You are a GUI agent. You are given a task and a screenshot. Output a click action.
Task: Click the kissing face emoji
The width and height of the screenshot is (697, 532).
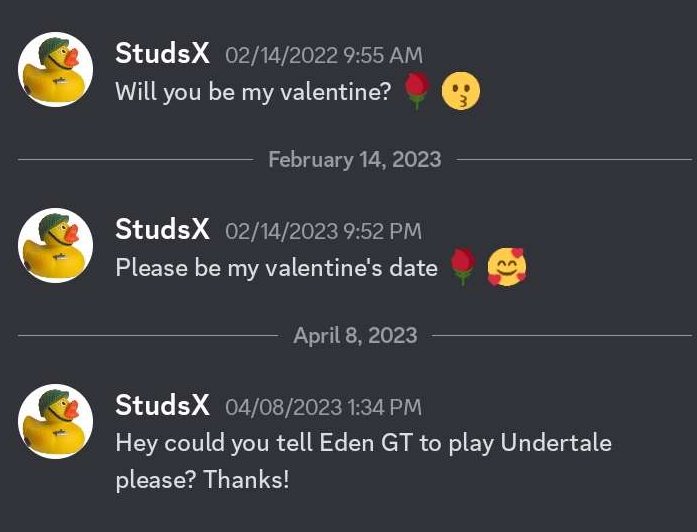pos(461,91)
